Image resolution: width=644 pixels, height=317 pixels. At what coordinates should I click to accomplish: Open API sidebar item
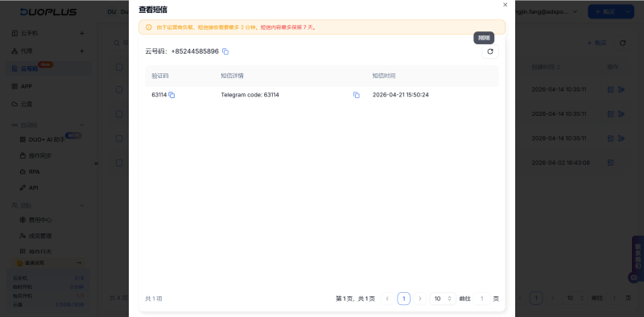[33, 187]
